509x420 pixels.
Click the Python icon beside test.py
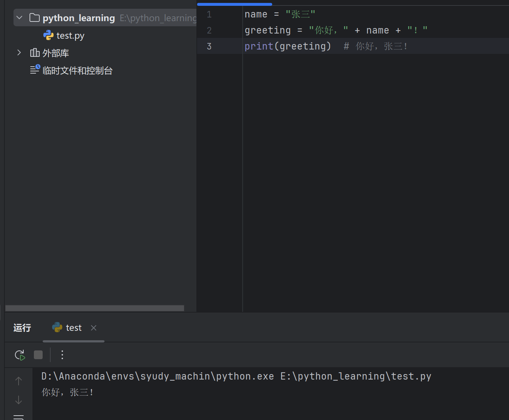[x=48, y=35]
